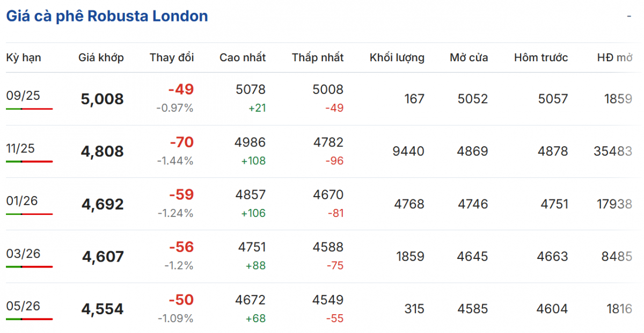The height and width of the screenshot is (333, 644).
Task: Click the Khối lượng column header
Action: pyautogui.click(x=397, y=57)
